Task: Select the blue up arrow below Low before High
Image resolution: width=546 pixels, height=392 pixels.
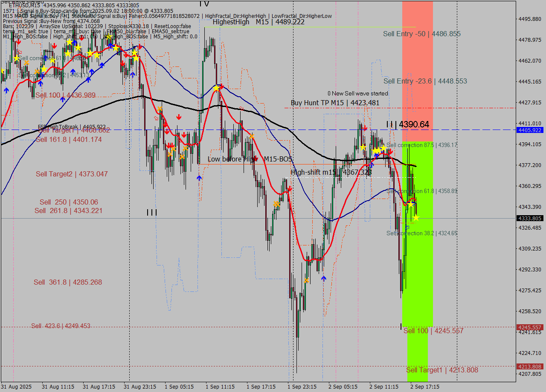Action: coord(199,178)
